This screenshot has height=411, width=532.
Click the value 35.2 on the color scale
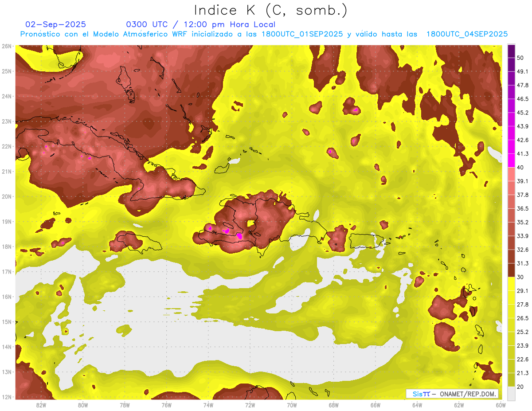tap(523, 222)
